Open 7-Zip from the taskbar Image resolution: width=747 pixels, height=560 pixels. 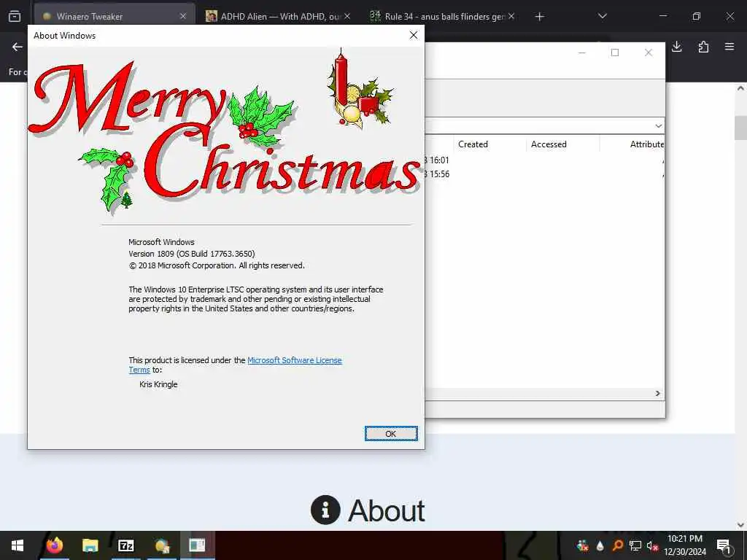tap(125, 545)
